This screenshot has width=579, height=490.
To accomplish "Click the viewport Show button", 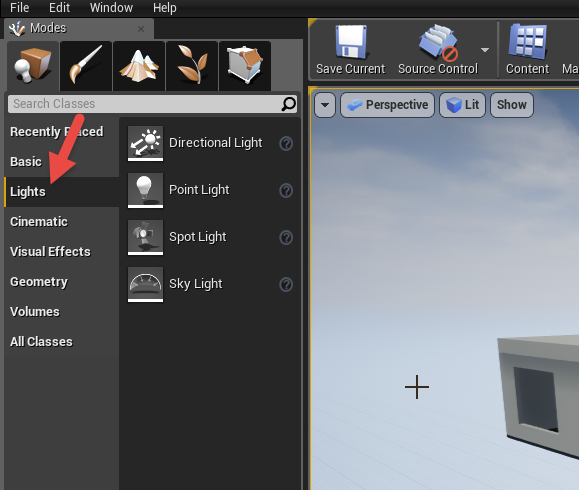I will click(512, 105).
